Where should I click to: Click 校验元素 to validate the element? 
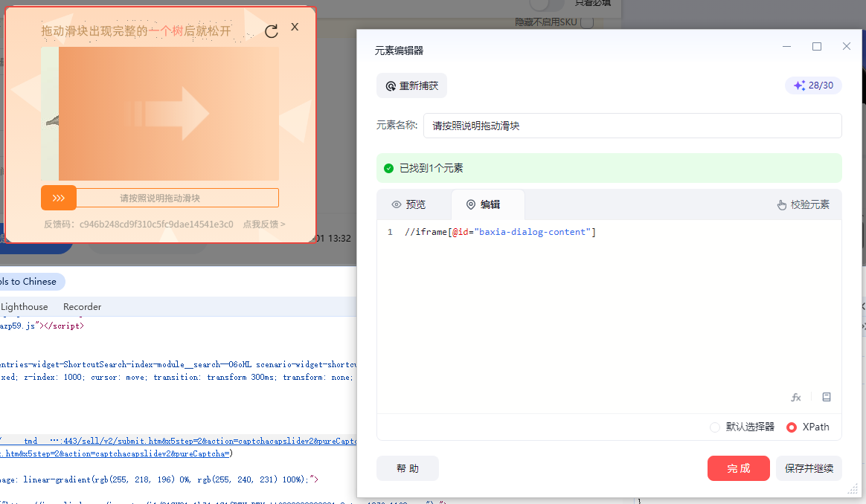pyautogui.click(x=803, y=205)
